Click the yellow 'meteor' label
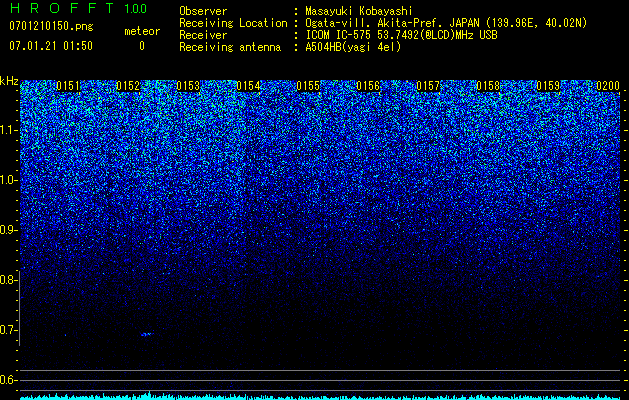 (x=142, y=31)
